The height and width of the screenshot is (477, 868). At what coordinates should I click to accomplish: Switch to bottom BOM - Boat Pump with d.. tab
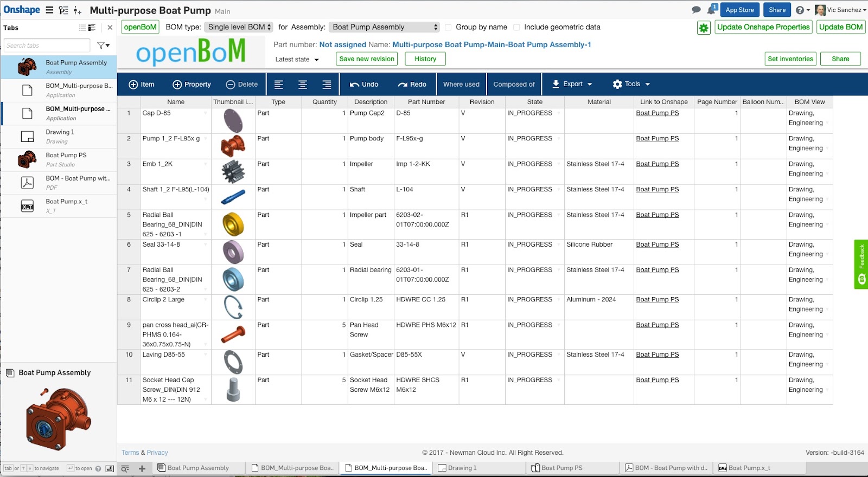(x=666, y=468)
